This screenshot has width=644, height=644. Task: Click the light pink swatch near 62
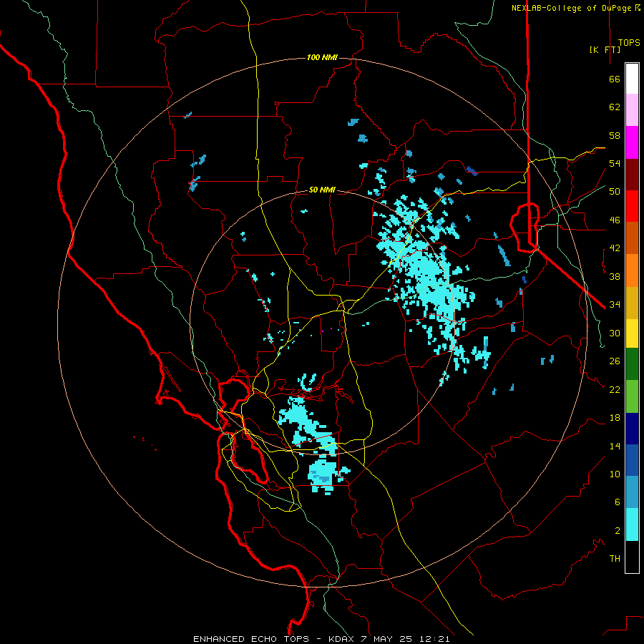pyautogui.click(x=632, y=110)
